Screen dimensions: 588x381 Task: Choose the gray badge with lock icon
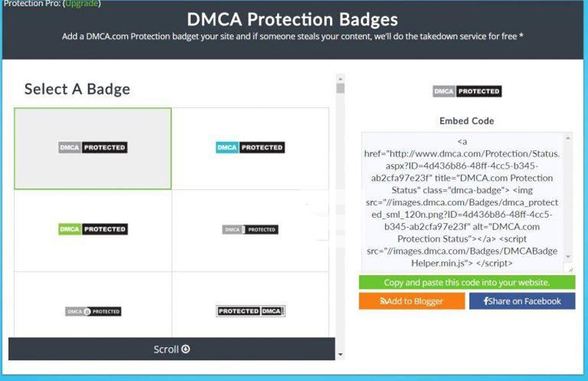(93, 311)
